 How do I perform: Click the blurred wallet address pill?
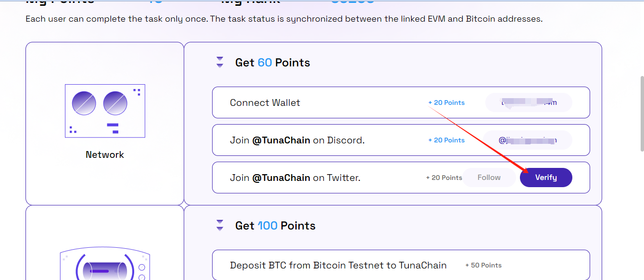(x=529, y=102)
